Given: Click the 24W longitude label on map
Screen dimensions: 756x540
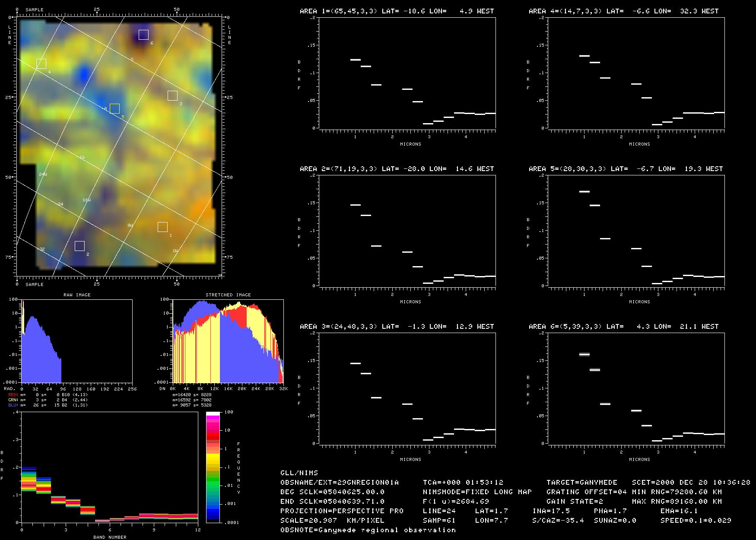Looking at the screenshot, I should click(43, 174).
